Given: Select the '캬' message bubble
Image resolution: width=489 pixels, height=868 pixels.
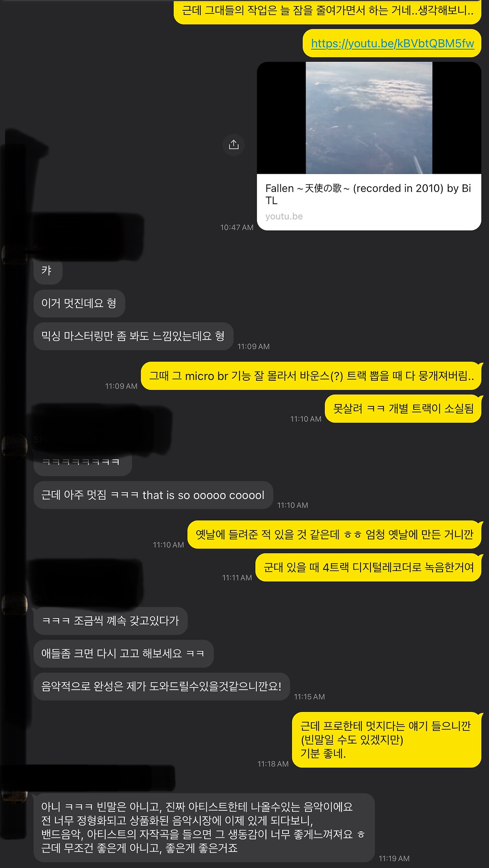Looking at the screenshot, I should (x=48, y=271).
